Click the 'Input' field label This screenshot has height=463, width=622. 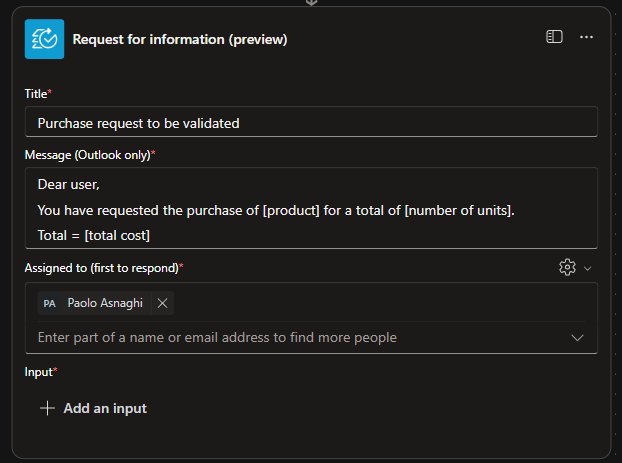coord(38,372)
